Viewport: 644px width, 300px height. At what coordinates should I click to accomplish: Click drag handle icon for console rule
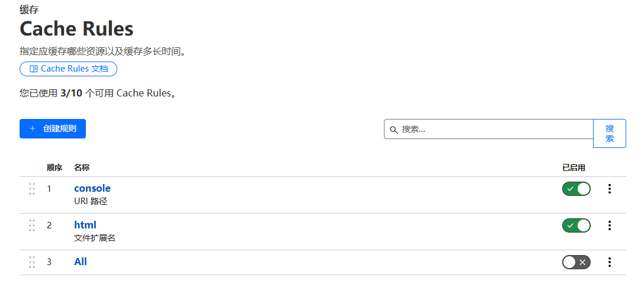click(32, 189)
